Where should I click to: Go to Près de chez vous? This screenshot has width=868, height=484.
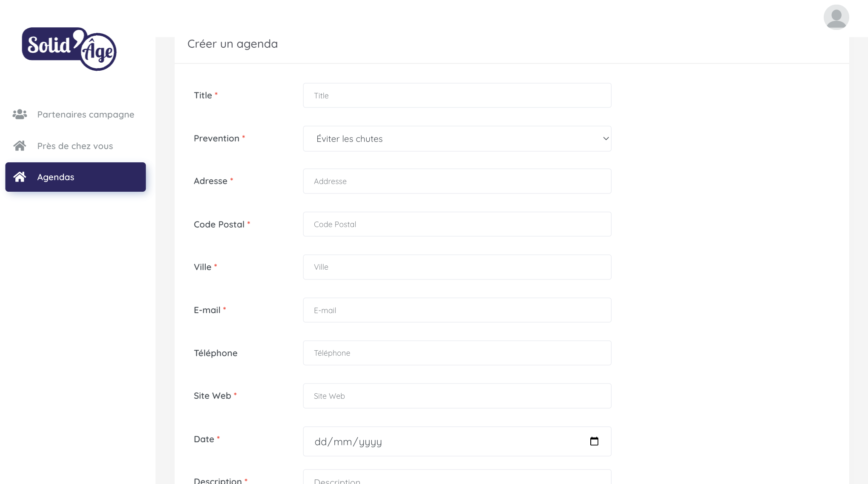click(75, 146)
